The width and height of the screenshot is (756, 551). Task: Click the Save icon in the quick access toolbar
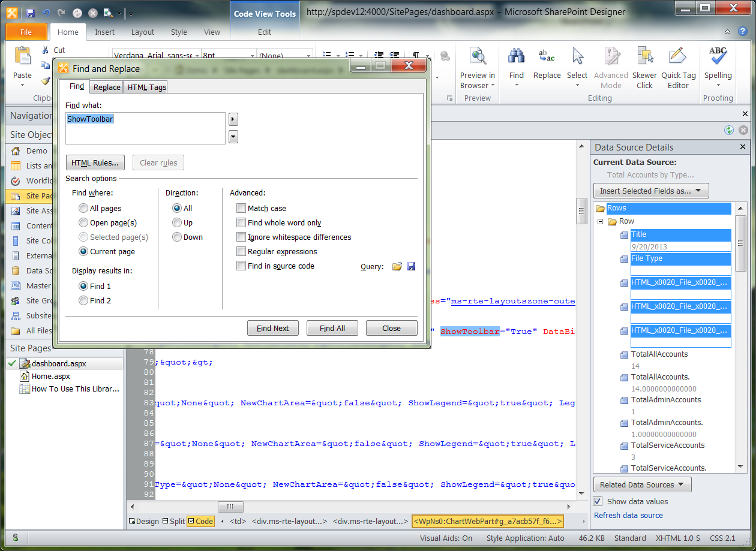[30, 13]
